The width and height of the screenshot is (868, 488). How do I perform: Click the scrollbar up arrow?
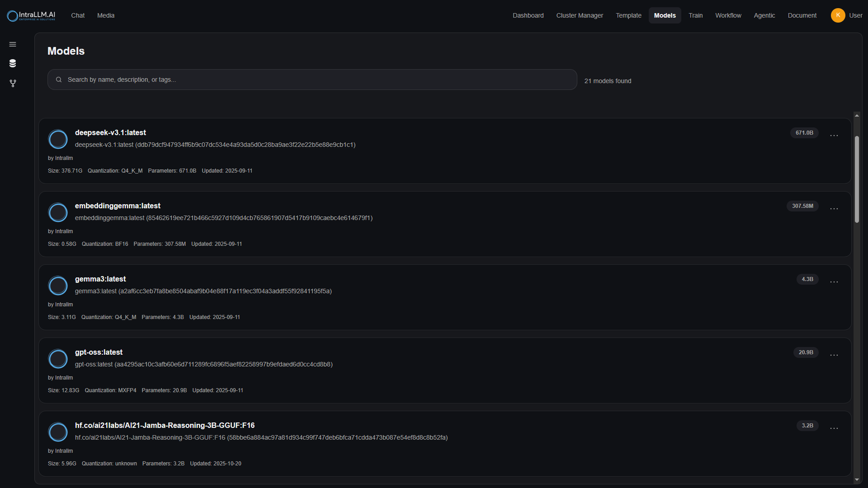click(x=856, y=116)
